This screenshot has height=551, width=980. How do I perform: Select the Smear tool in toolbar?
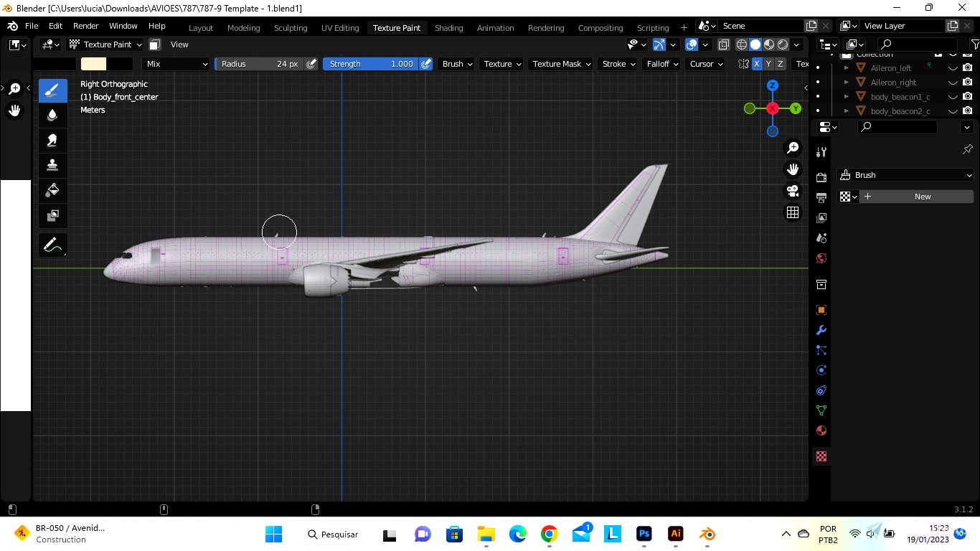pos(52,140)
